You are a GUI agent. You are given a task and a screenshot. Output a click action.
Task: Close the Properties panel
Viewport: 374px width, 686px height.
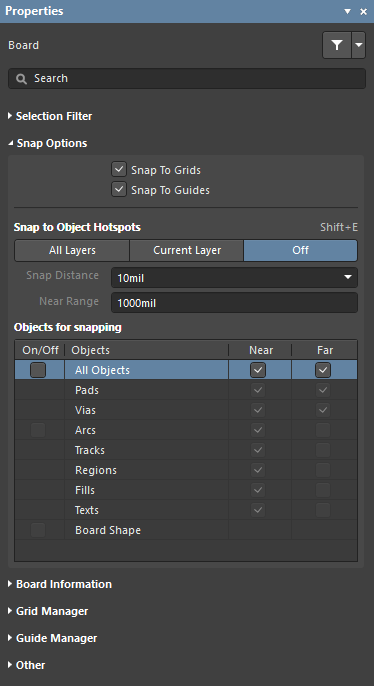364,11
